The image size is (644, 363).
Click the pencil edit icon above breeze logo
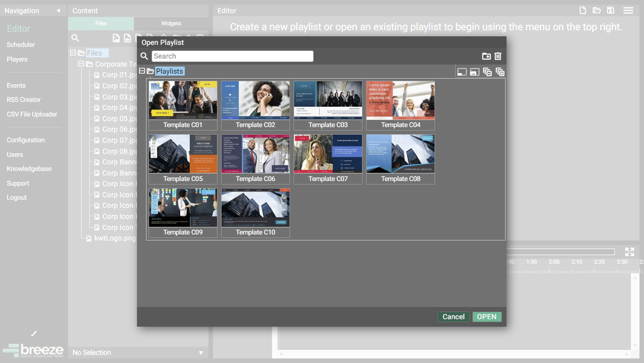point(34,334)
